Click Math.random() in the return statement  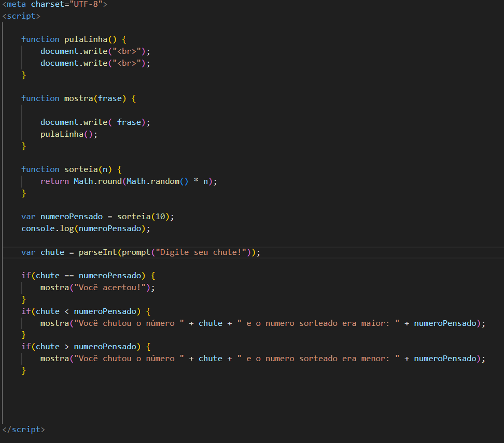[158, 181]
